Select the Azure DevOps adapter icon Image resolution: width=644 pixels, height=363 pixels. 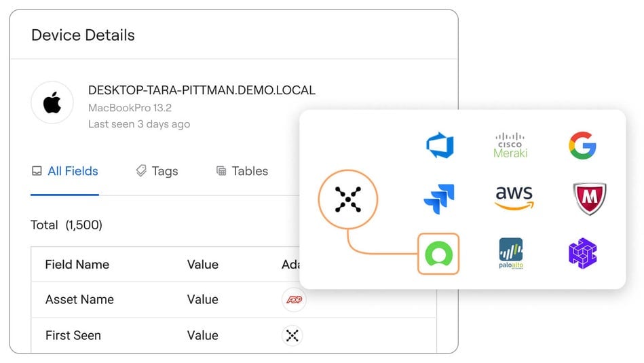(439, 145)
